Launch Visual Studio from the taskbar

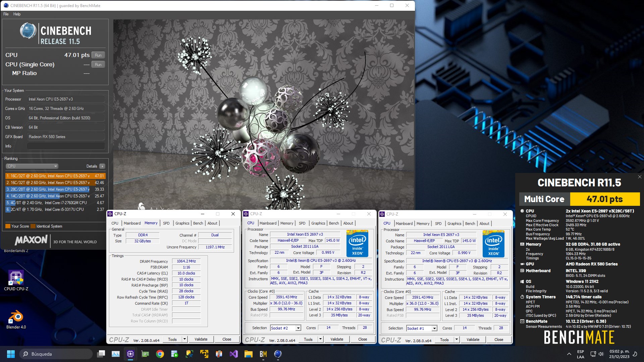[234, 354]
